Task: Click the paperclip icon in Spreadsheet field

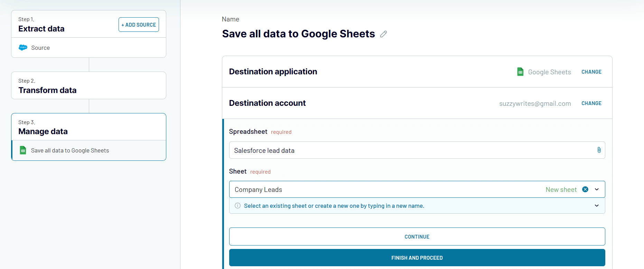Action: (x=599, y=150)
